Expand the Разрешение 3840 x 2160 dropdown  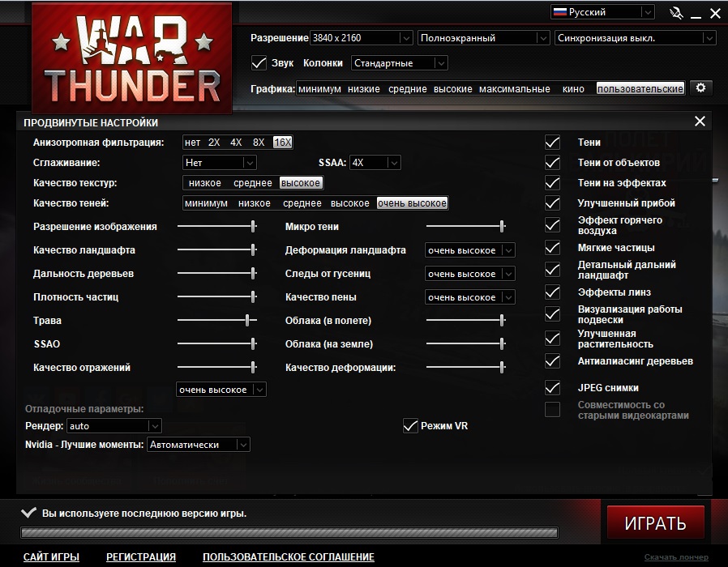(362, 38)
